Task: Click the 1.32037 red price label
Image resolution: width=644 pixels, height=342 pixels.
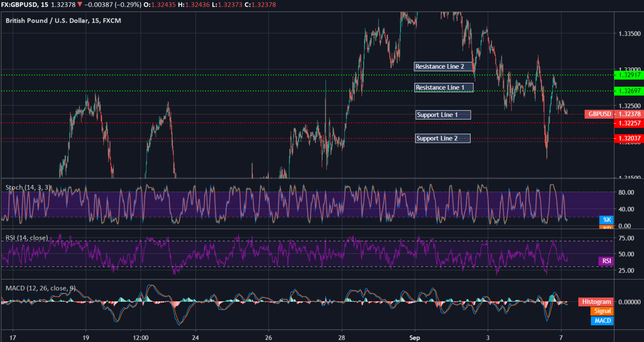Action: click(629, 138)
